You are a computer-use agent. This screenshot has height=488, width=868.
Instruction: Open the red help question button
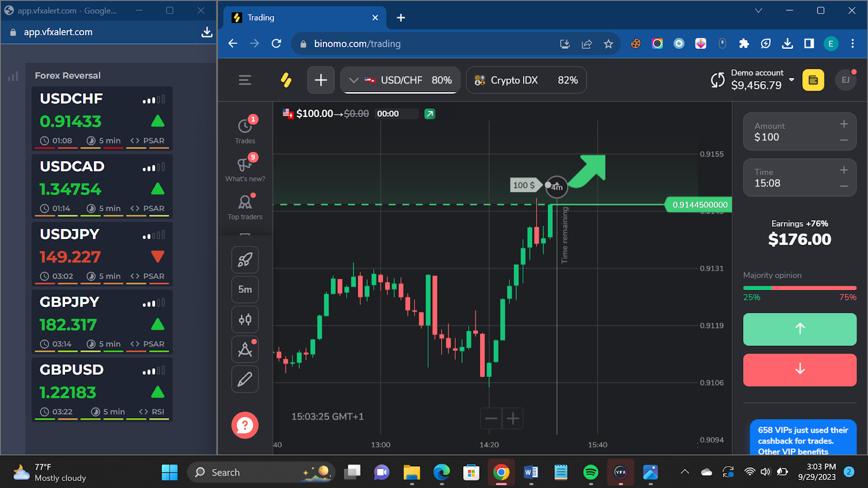245,425
